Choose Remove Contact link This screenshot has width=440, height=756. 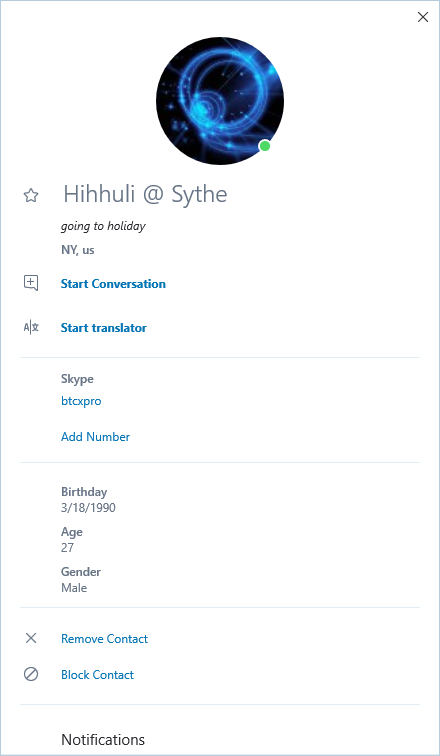105,639
